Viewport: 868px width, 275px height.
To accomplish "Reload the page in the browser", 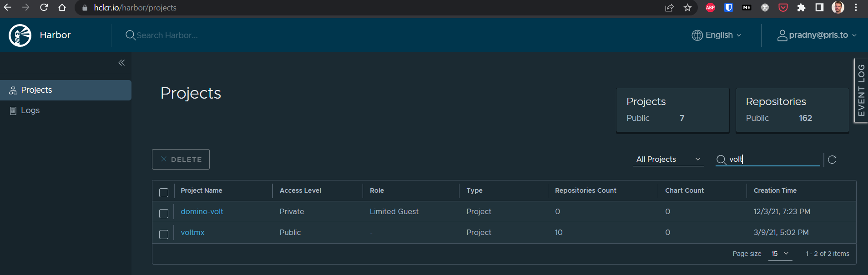I will [44, 8].
